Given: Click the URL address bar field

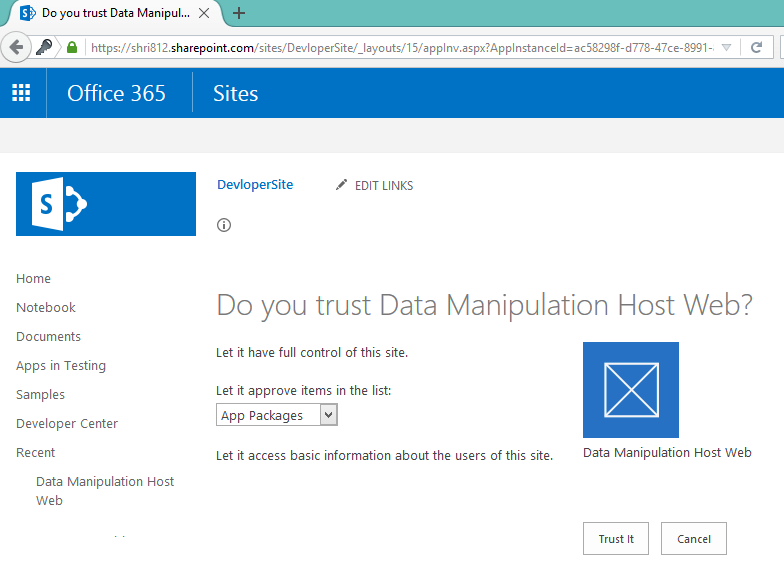Looking at the screenshot, I should [402, 48].
